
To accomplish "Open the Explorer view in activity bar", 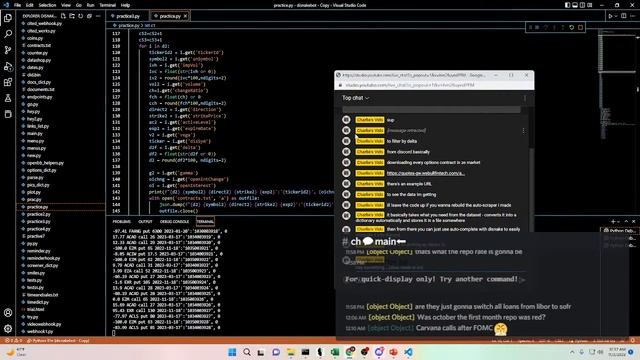I will click(x=8, y=18).
